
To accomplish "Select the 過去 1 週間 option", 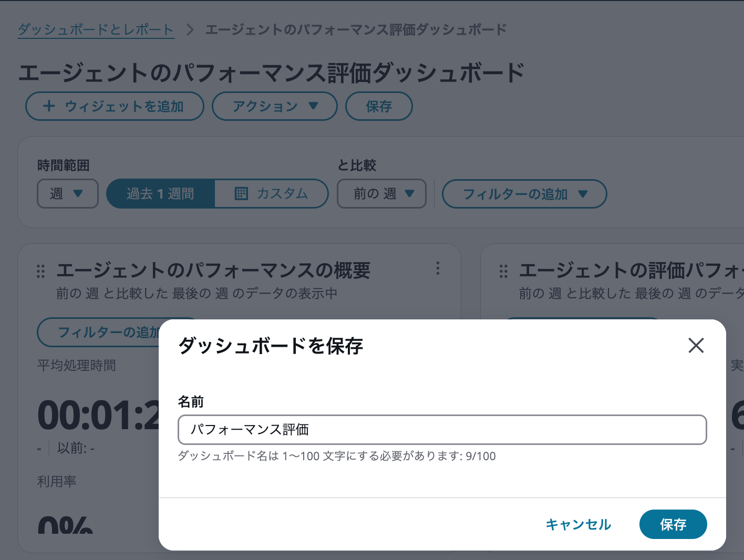I will pos(160,194).
